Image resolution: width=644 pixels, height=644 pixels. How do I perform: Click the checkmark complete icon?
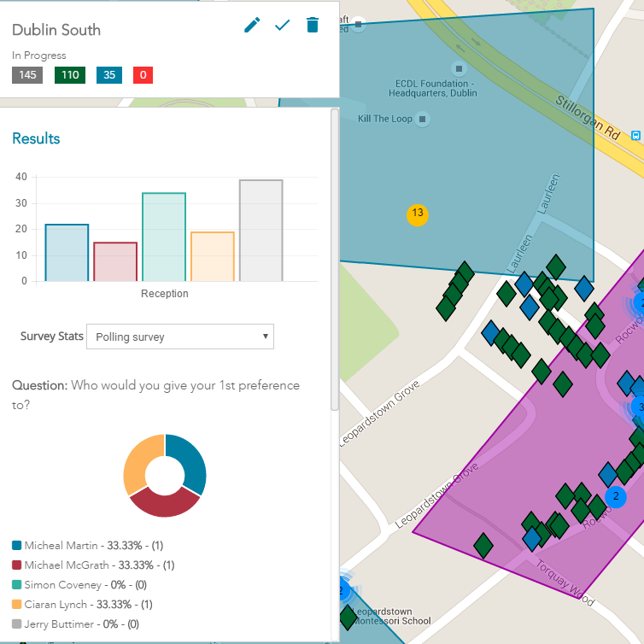click(x=282, y=26)
